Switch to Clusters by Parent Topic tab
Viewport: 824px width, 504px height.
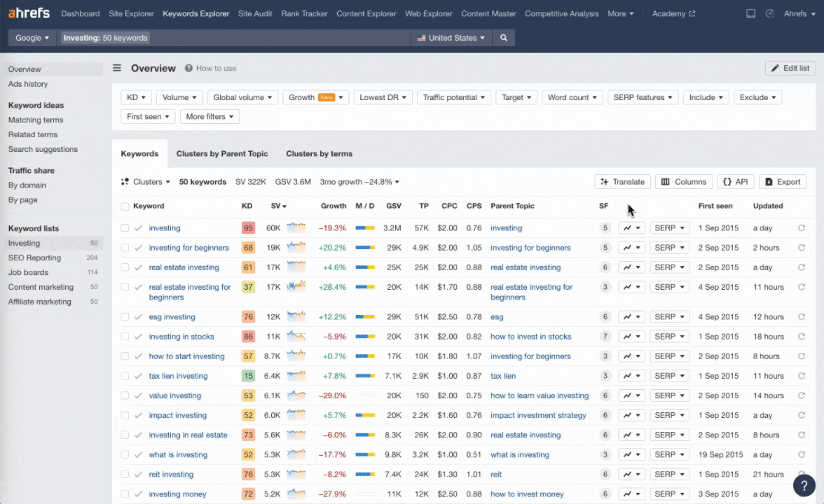pos(221,153)
